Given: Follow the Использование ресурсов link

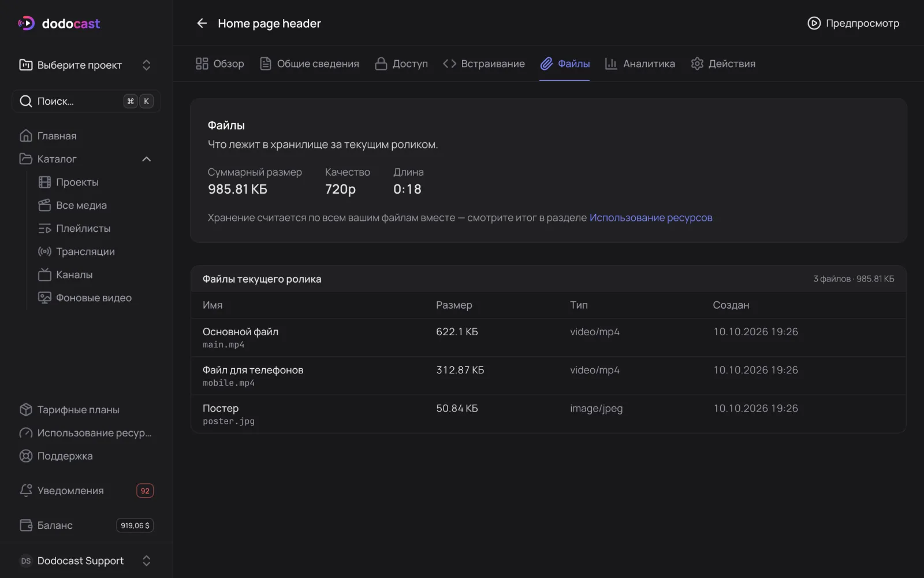Looking at the screenshot, I should (x=651, y=218).
